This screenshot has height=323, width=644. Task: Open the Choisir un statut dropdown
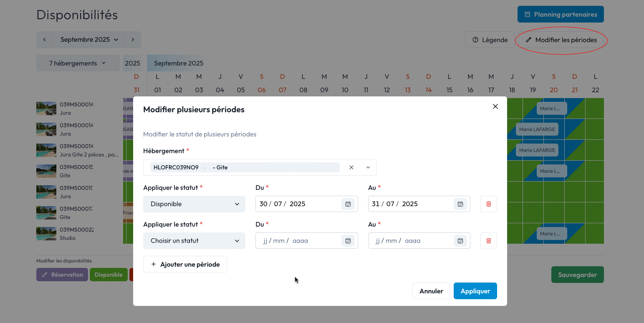194,241
